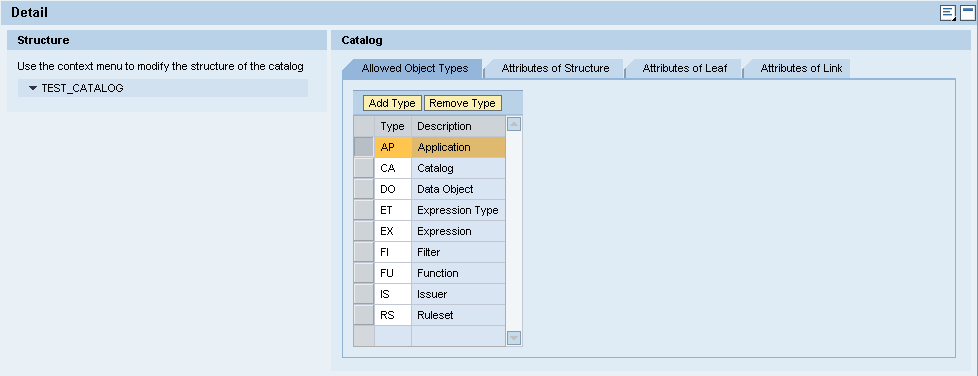Open the Attributes of Structure tab
The height and width of the screenshot is (376, 978).
click(555, 69)
